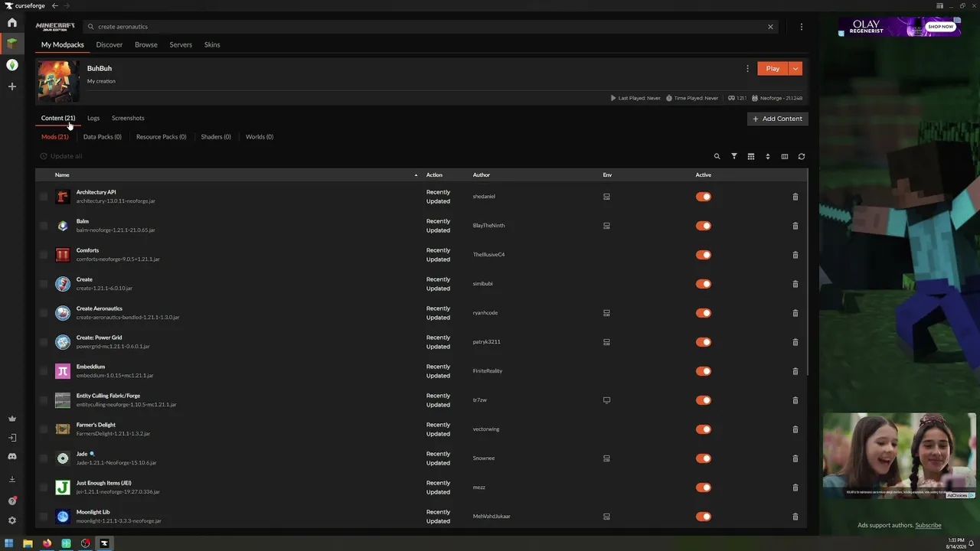Open the Discover tab

[109, 44]
